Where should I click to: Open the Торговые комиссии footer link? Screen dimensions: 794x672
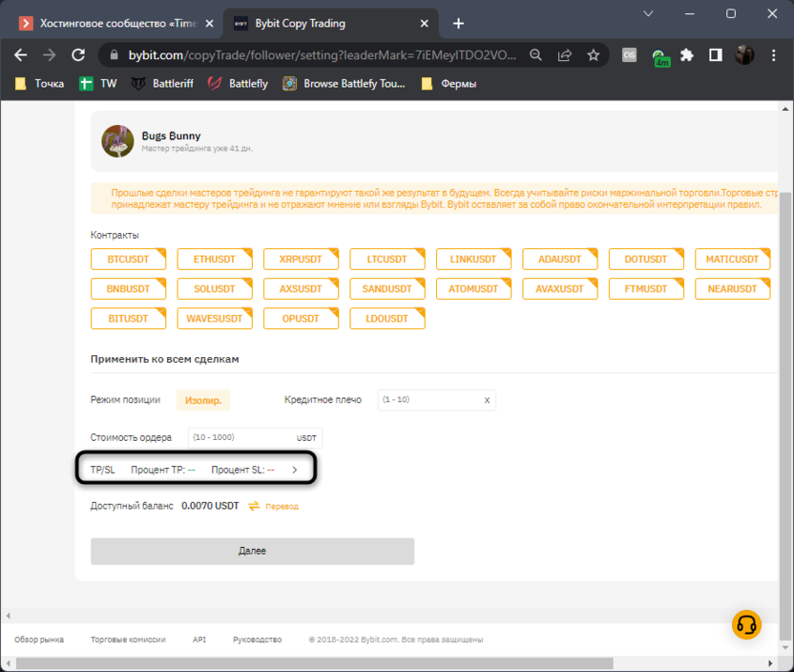pyautogui.click(x=128, y=640)
